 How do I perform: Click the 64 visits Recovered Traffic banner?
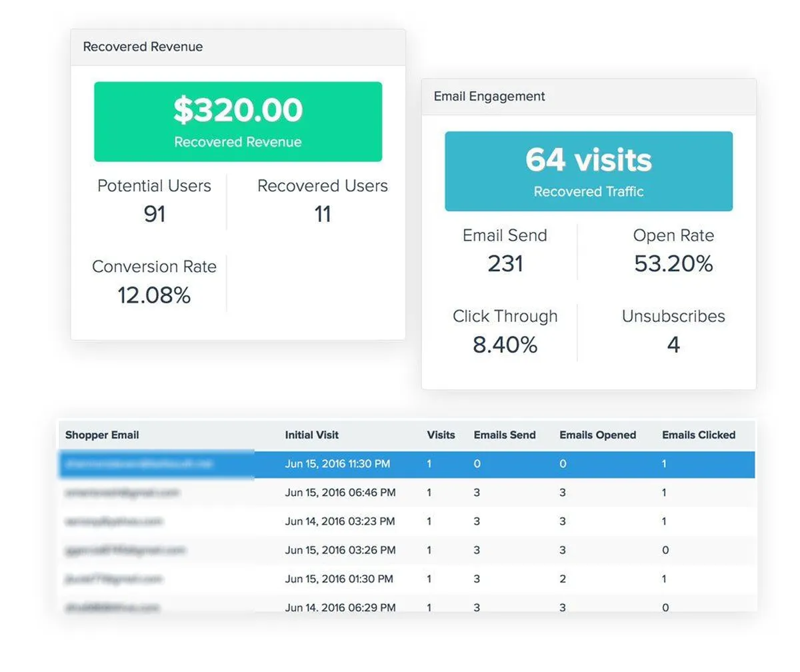(589, 171)
